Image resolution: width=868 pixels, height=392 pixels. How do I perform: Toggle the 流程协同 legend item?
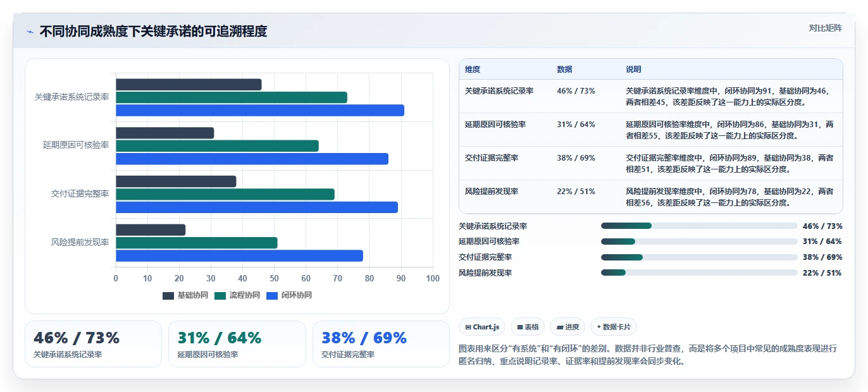(x=237, y=295)
